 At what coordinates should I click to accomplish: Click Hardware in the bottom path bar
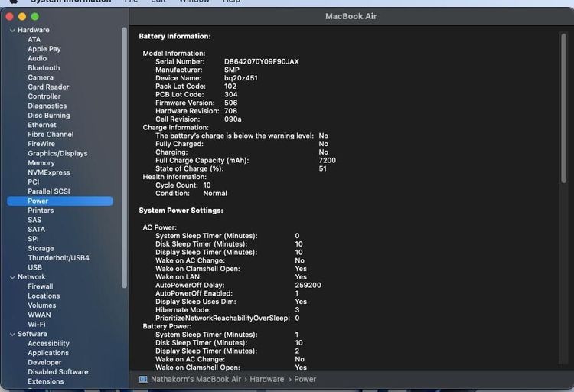coord(266,379)
